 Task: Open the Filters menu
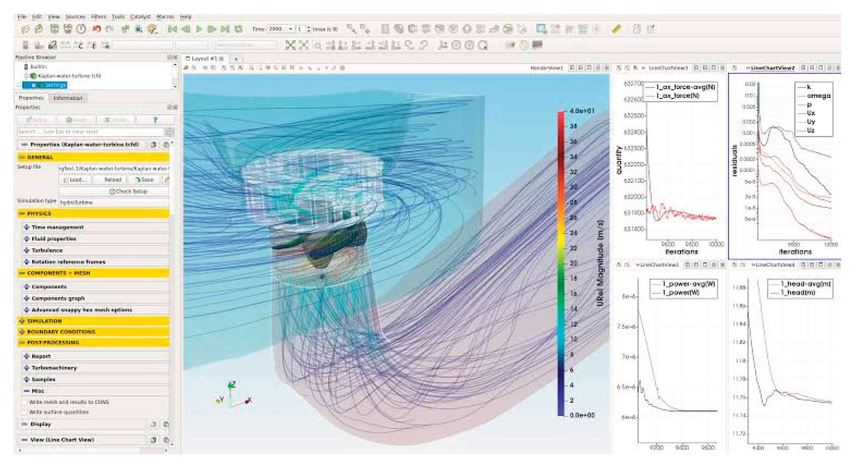98,17
